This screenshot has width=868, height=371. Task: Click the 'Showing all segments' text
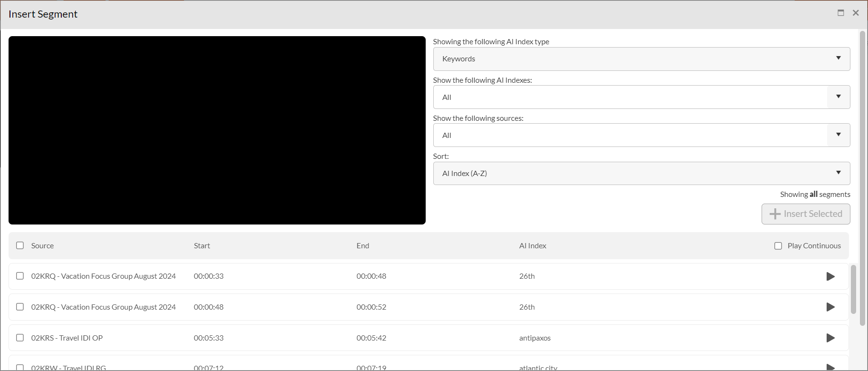point(815,195)
